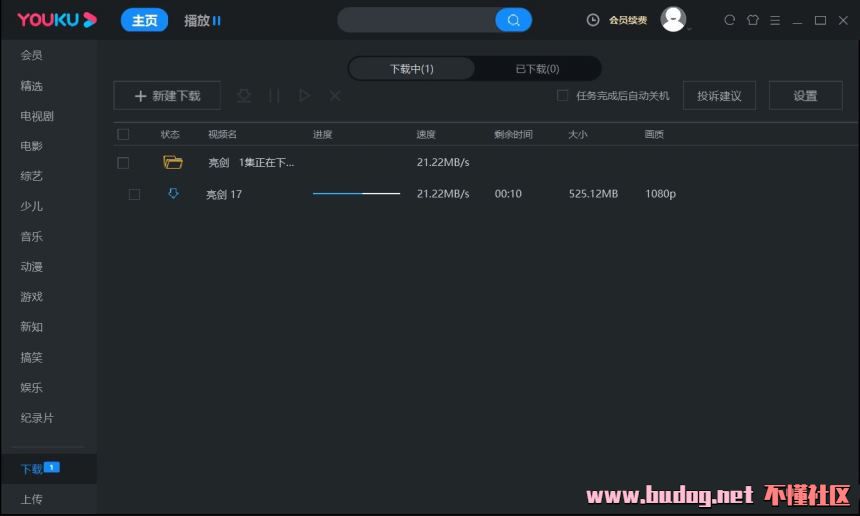Click the delete X toolbar icon
Viewport: 860px width, 516px height.
click(335, 96)
